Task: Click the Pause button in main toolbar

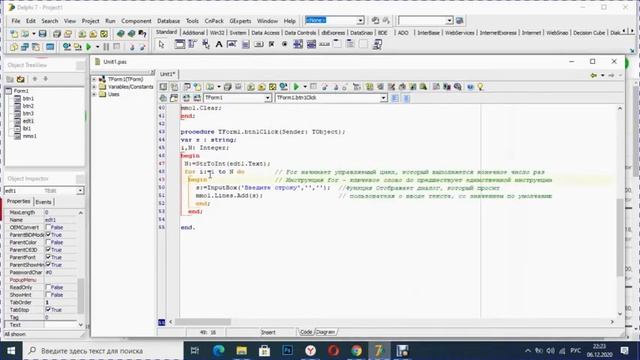Action: [x=106, y=47]
